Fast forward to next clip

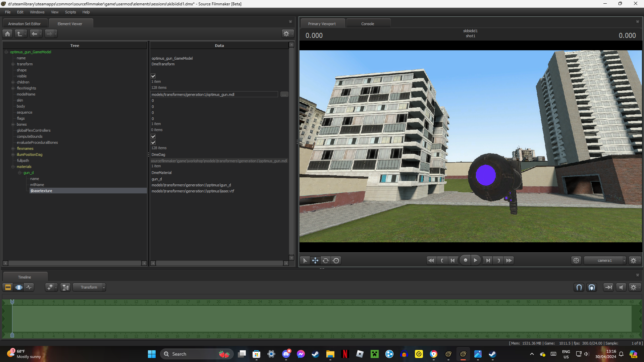(x=509, y=260)
